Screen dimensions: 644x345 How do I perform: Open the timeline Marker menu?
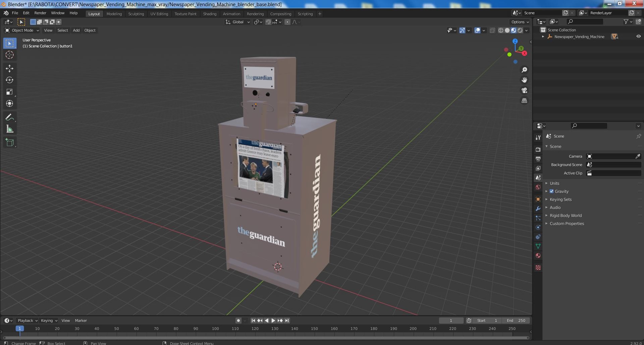pyautogui.click(x=81, y=321)
